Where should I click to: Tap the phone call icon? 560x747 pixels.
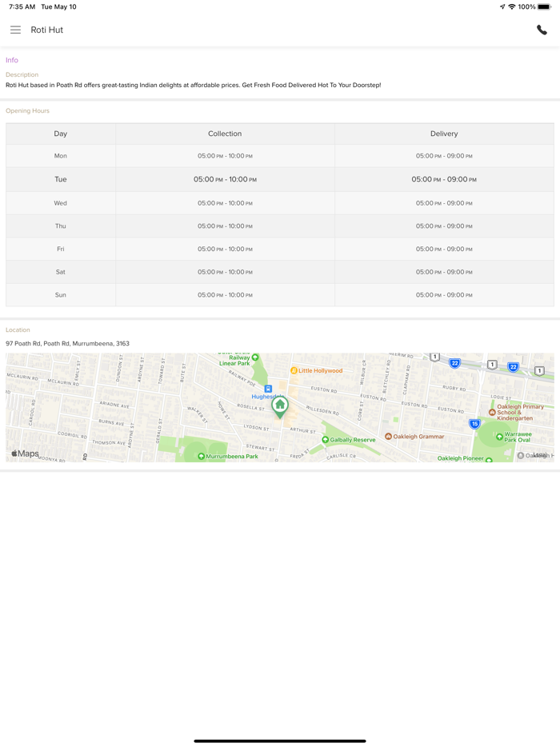click(x=542, y=30)
